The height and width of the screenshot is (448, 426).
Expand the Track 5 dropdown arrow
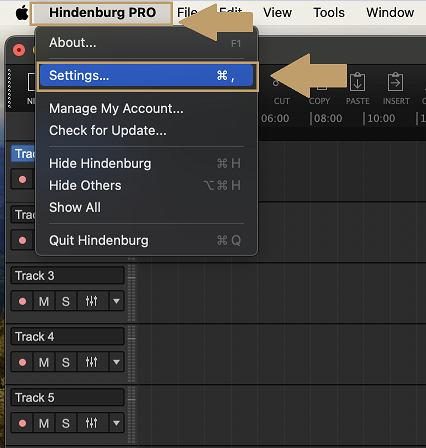click(116, 423)
